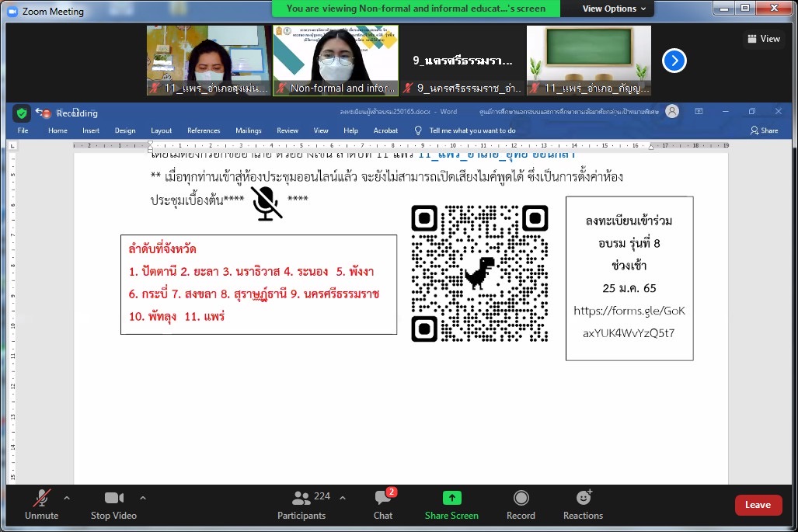The image size is (798, 532).
Task: Open the Layout ribbon tab
Action: tap(162, 130)
